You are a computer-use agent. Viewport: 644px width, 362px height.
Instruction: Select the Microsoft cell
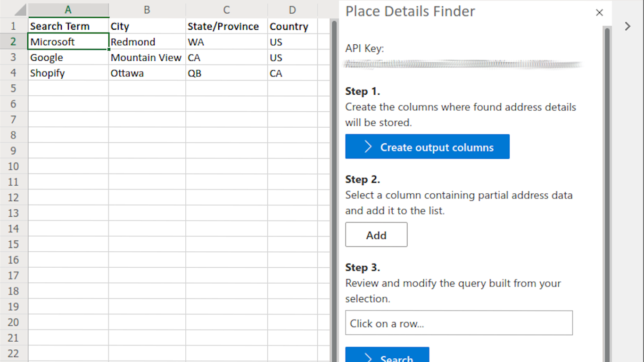tap(68, 42)
